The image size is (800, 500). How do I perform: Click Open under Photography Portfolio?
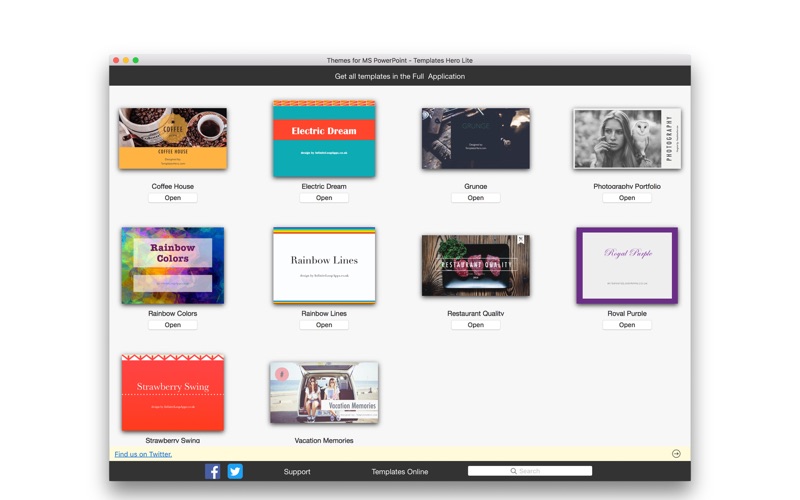tap(627, 197)
